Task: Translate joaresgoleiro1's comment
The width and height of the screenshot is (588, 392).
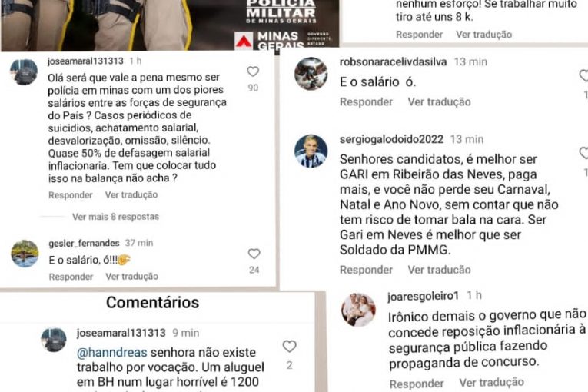Action: point(491,383)
